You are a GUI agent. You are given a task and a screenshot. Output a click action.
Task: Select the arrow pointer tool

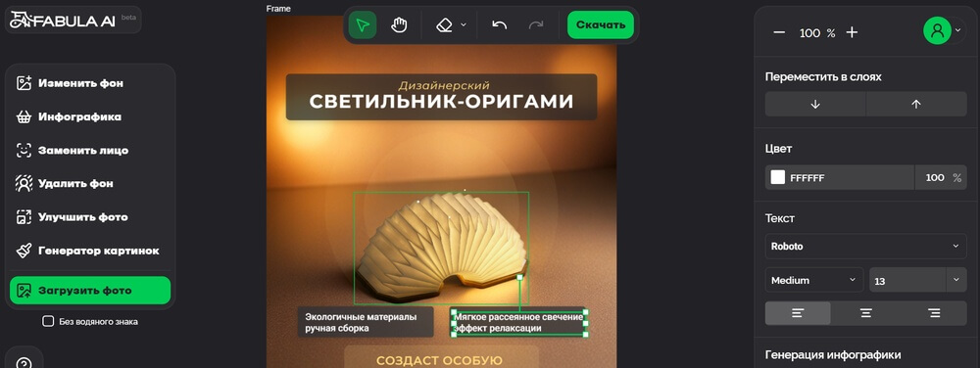pos(363,24)
